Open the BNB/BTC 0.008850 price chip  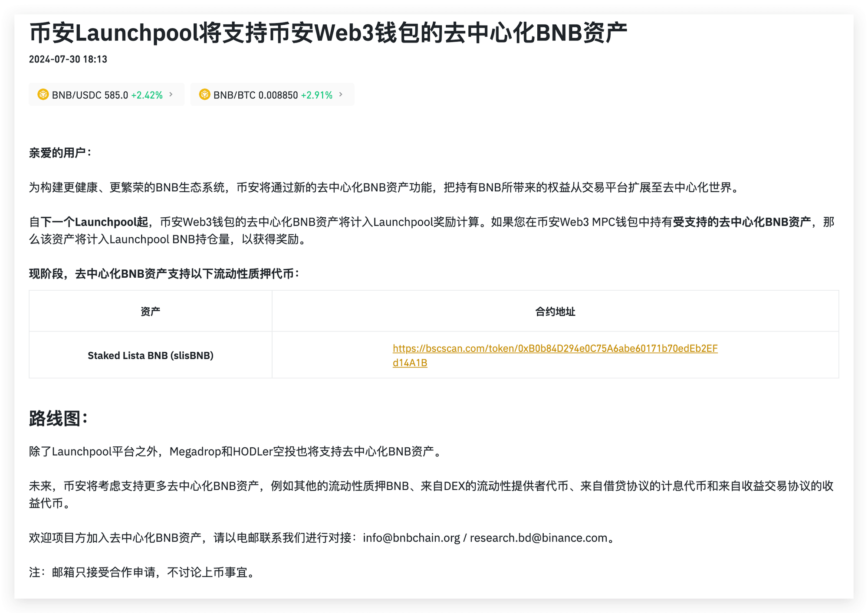[272, 94]
